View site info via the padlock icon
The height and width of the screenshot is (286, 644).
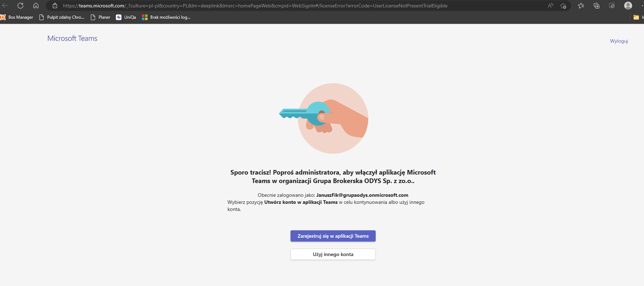(55, 6)
